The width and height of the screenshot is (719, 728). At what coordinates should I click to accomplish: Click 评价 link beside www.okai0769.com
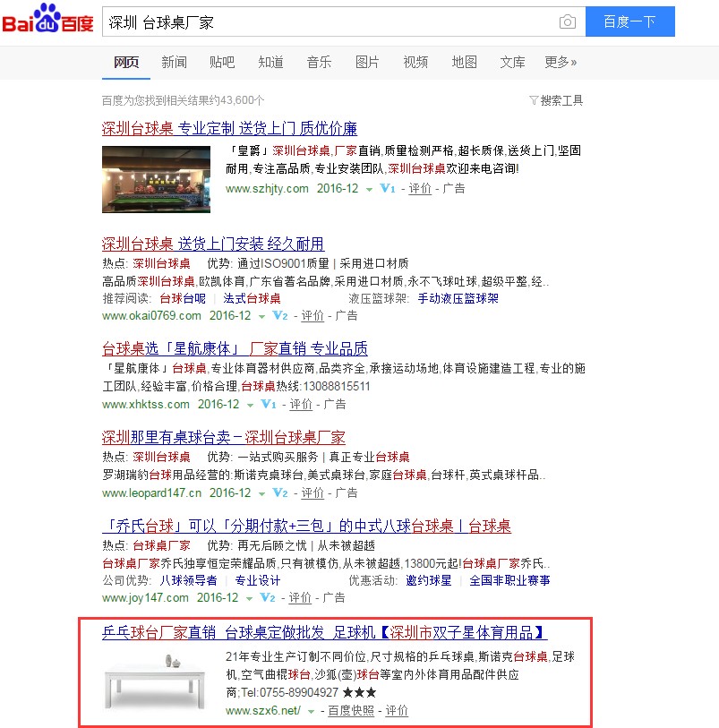[x=312, y=316]
